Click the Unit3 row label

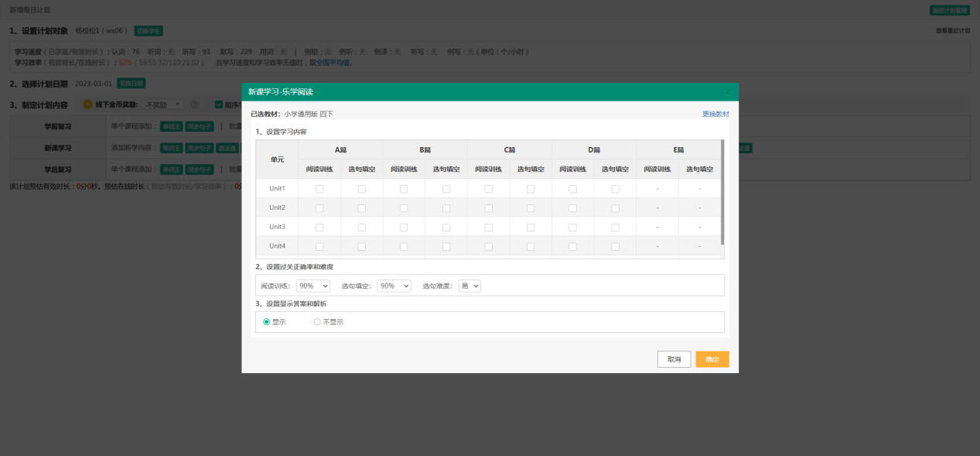click(278, 227)
